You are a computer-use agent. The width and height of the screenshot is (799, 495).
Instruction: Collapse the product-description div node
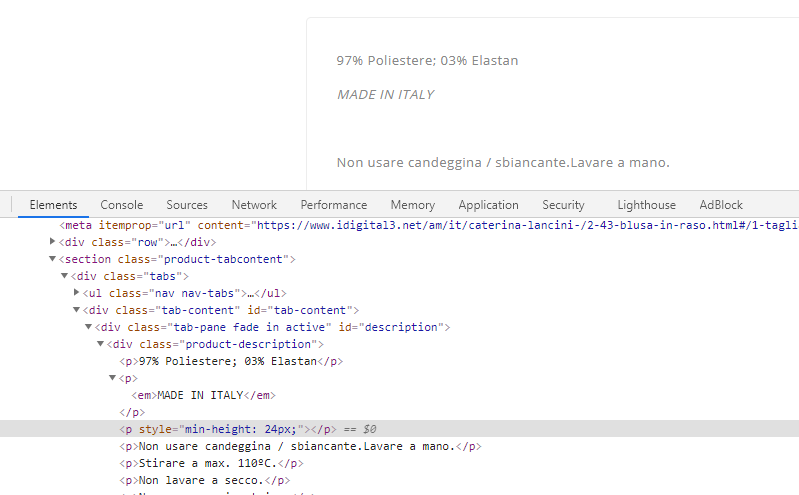[x=101, y=344]
